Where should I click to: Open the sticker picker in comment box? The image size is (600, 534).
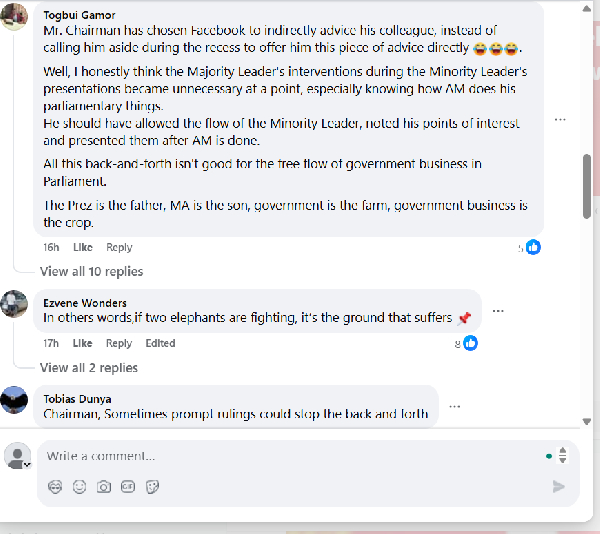[153, 487]
